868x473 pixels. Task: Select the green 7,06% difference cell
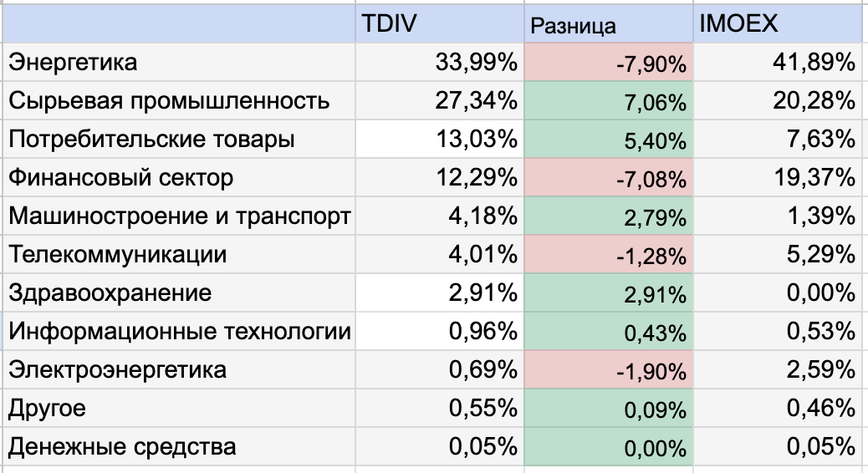click(x=609, y=100)
